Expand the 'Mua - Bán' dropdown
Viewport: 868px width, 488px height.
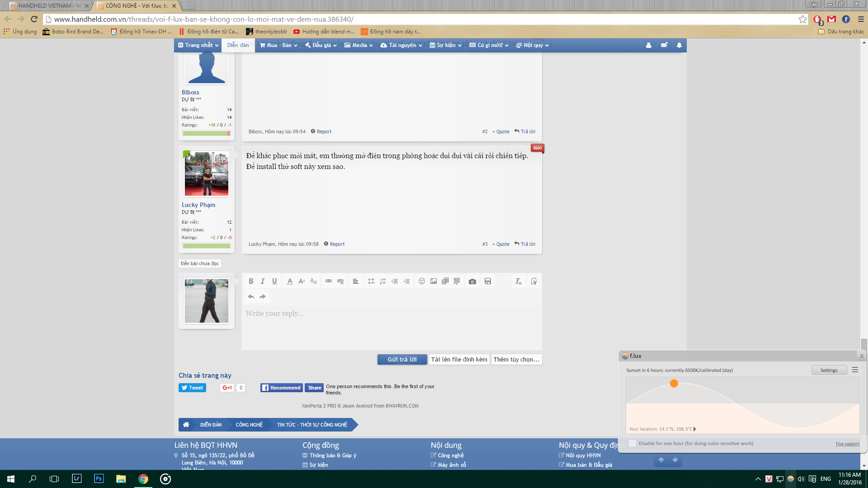(x=278, y=45)
